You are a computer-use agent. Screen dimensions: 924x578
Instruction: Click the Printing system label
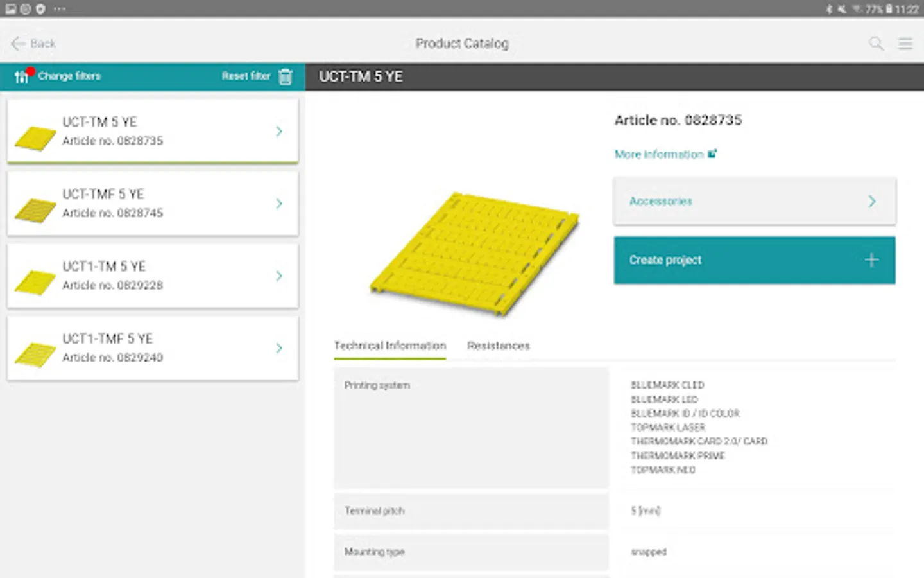377,385
